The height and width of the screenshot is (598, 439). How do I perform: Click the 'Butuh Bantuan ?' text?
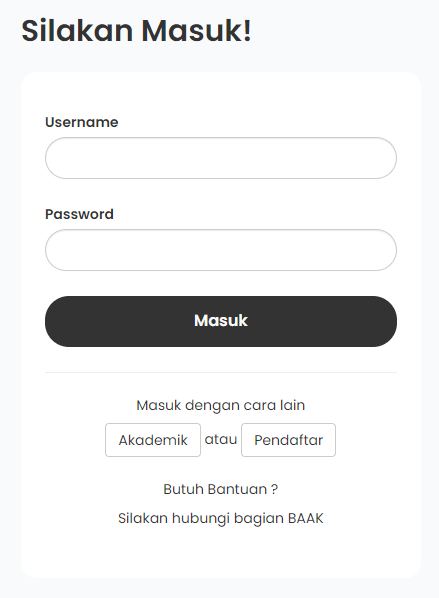[x=221, y=489]
